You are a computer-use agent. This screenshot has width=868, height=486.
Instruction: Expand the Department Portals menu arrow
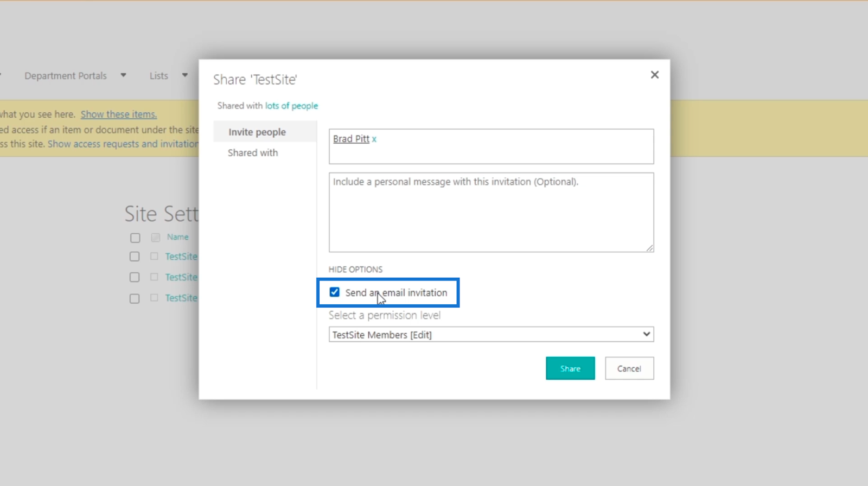[123, 75]
